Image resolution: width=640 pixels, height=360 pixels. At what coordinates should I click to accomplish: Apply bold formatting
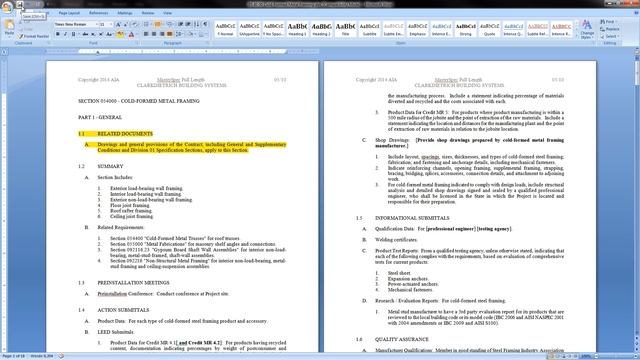pyautogui.click(x=58, y=34)
